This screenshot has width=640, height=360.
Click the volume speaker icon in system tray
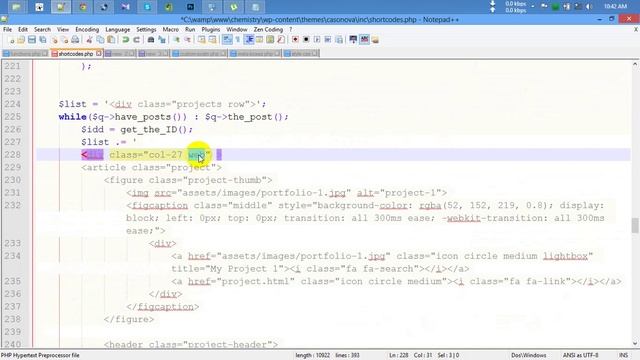click(x=589, y=7)
